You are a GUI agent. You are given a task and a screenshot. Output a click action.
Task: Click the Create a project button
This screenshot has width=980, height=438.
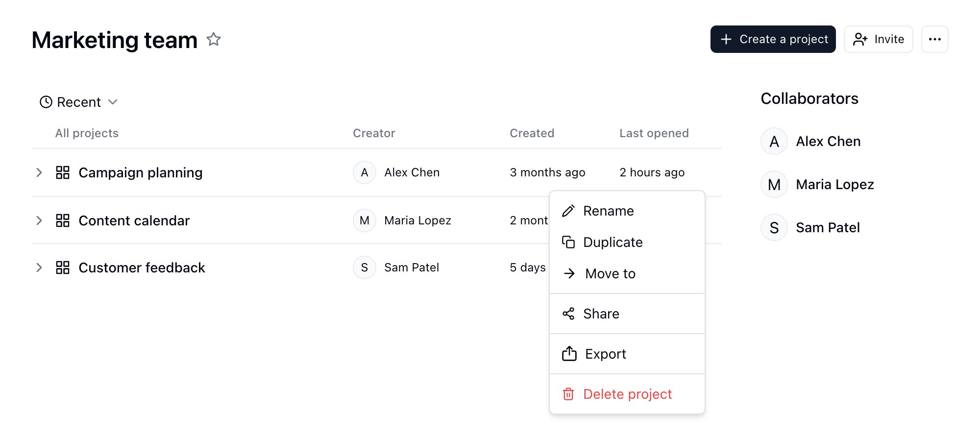(773, 39)
